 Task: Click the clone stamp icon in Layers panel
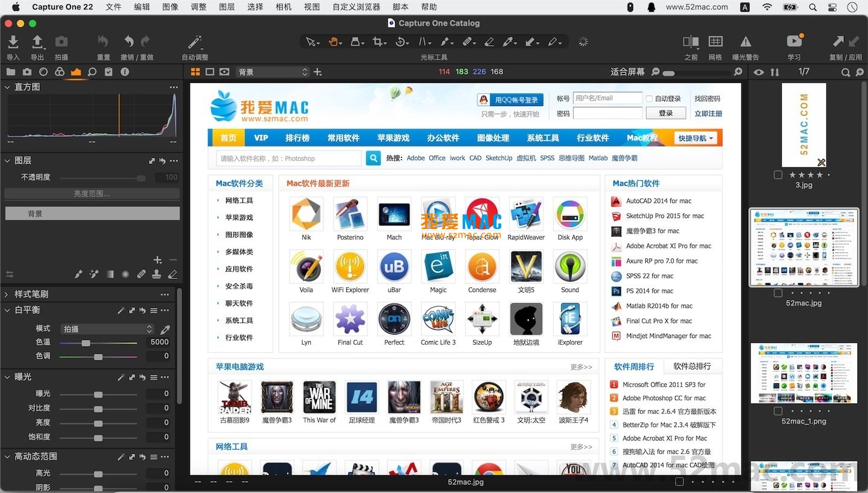point(157,274)
